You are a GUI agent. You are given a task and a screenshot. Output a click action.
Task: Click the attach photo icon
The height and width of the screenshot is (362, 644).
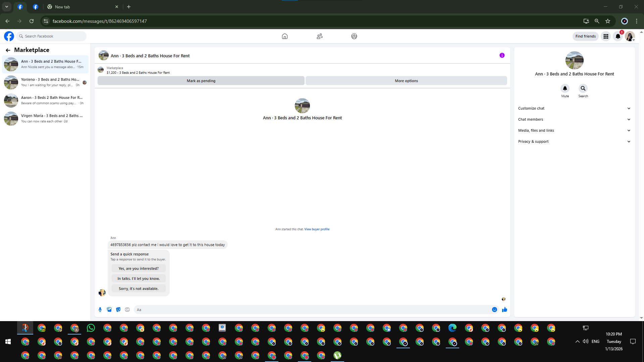click(109, 310)
